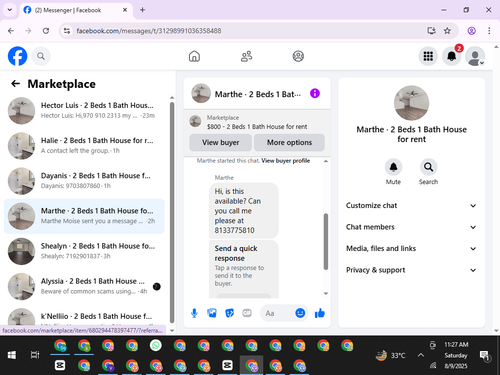Image resolution: width=500 pixels, height=375 pixels.
Task: Open tab search dropdown in Chrome
Action: tap(10, 10)
